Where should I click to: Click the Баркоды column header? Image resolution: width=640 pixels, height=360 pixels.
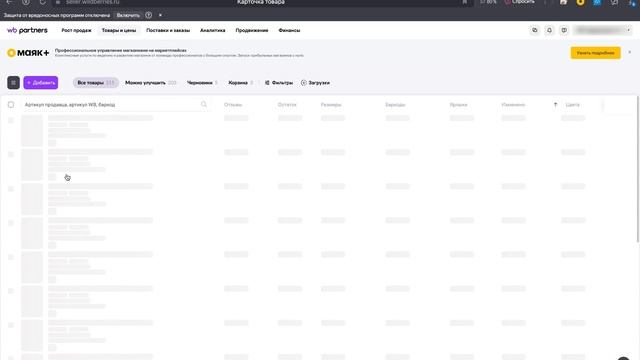[395, 104]
